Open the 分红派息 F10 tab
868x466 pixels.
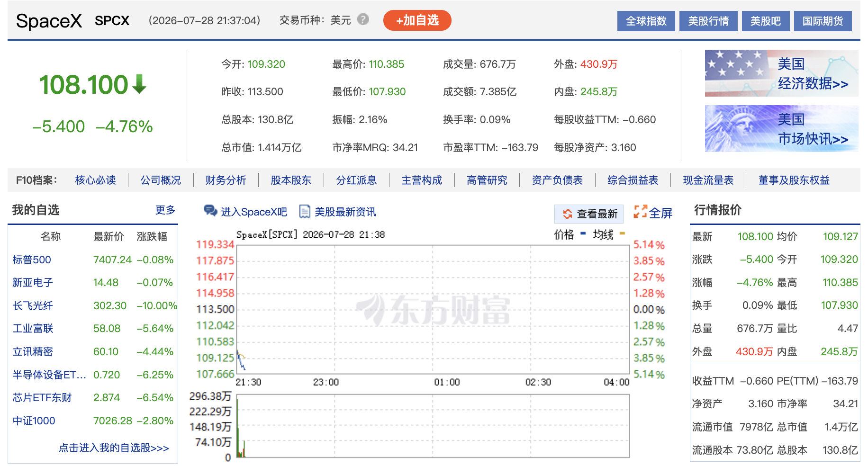coord(356,180)
